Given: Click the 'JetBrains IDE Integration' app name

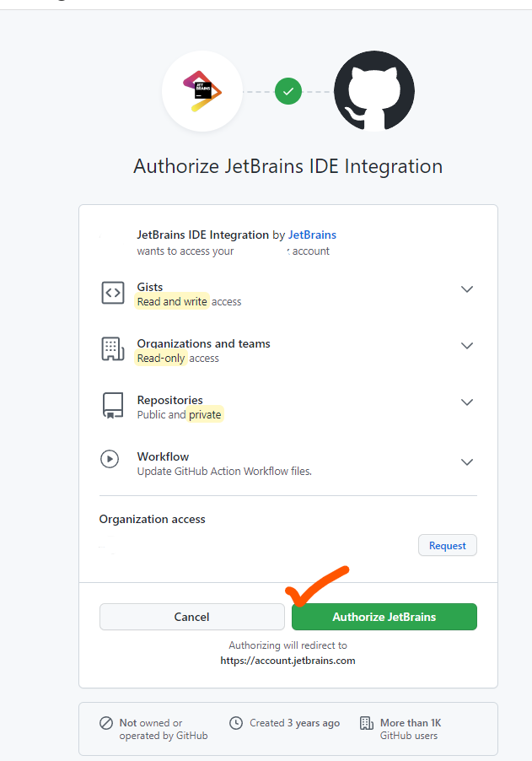Looking at the screenshot, I should click(x=202, y=235).
